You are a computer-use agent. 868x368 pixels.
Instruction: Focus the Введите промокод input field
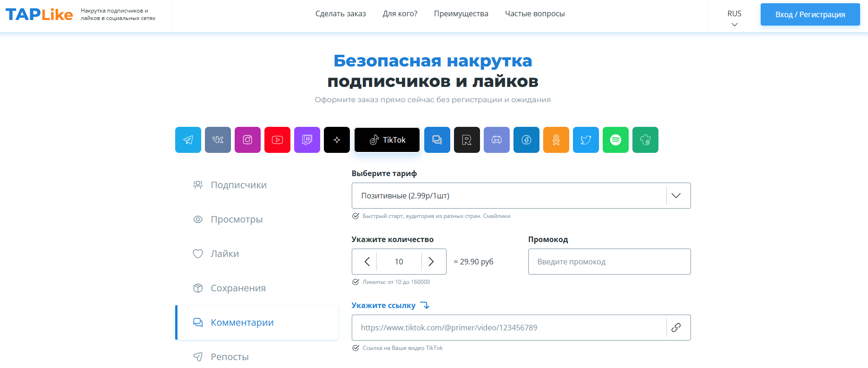tap(609, 262)
